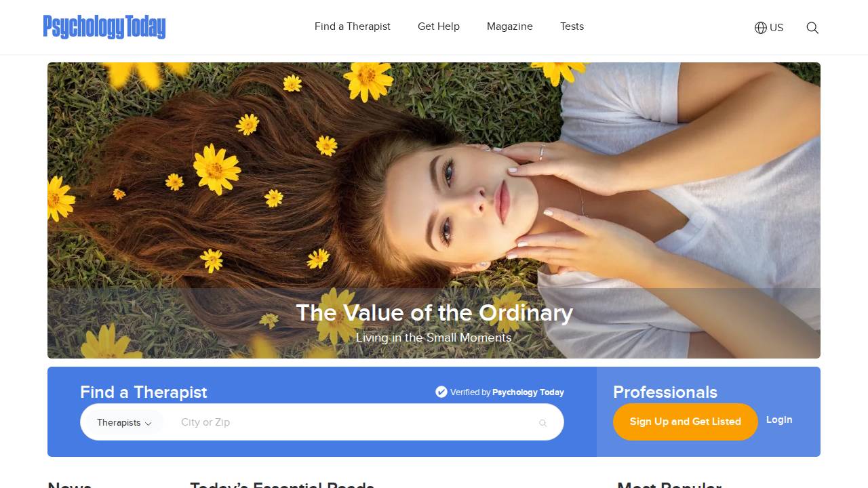This screenshot has width=868, height=488.
Task: Click the Verified by Psychology Today text
Action: (507, 392)
